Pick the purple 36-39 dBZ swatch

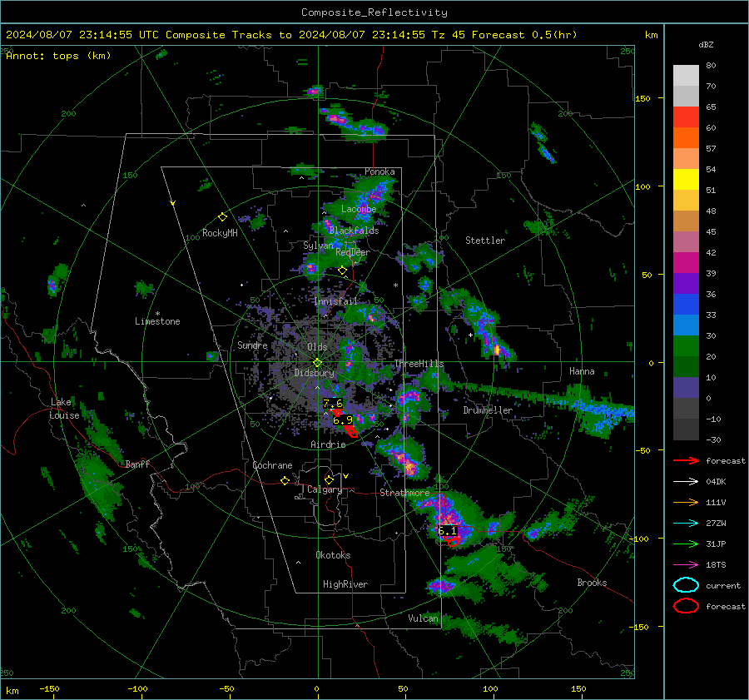coord(686,284)
